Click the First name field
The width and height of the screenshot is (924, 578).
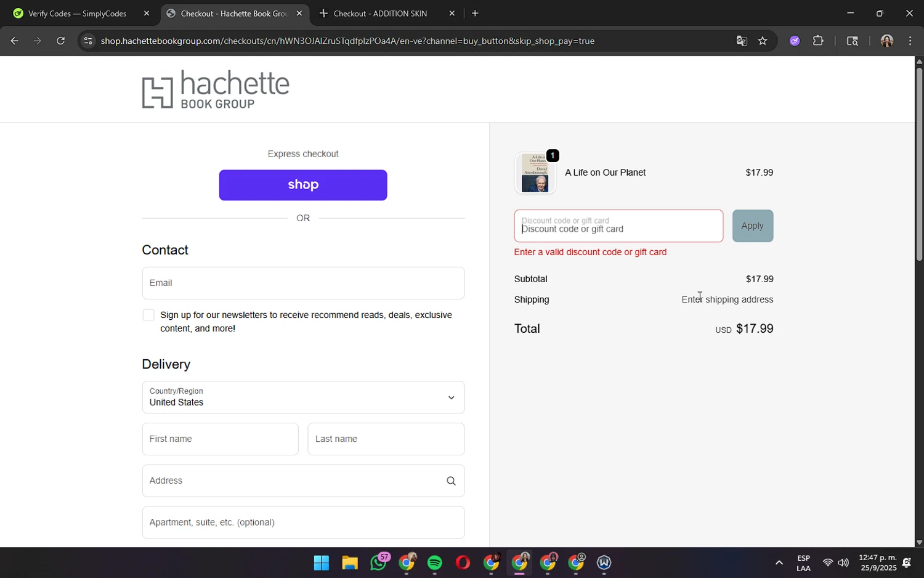(x=220, y=439)
